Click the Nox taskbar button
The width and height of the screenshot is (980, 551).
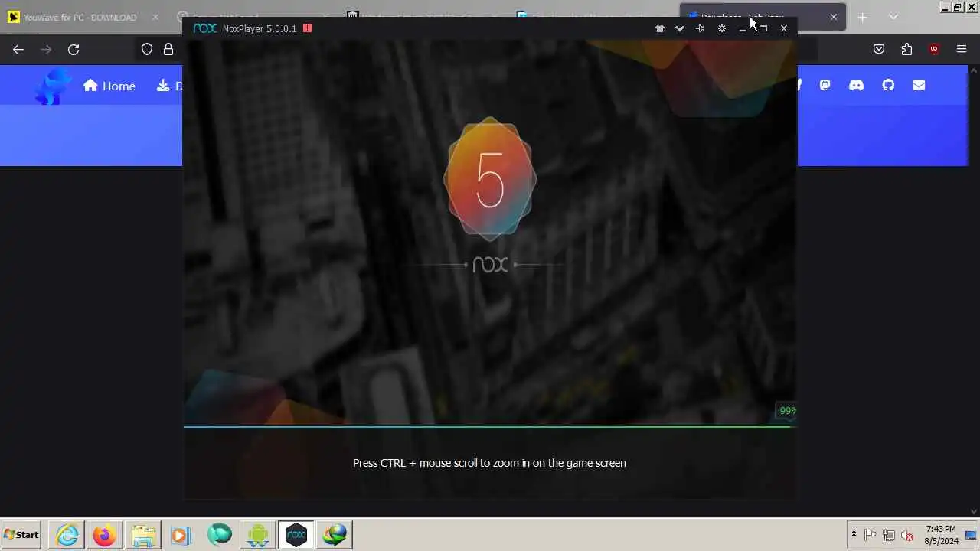coord(296,535)
